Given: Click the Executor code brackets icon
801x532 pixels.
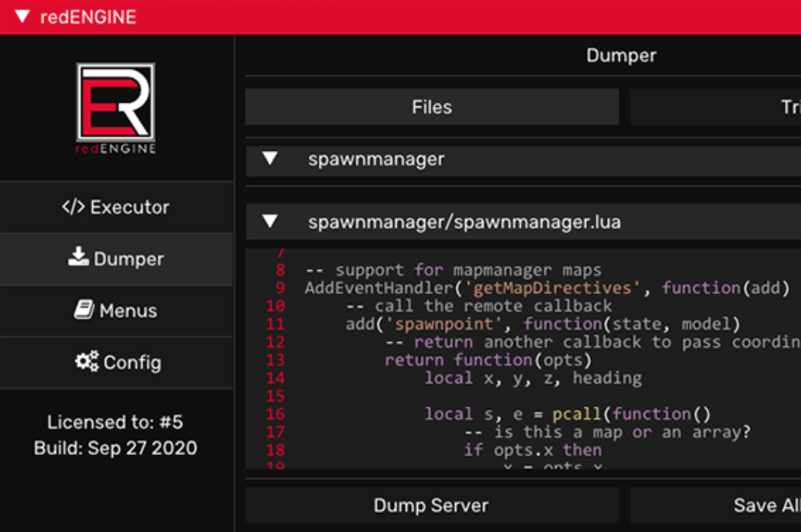Looking at the screenshot, I should 73,207.
